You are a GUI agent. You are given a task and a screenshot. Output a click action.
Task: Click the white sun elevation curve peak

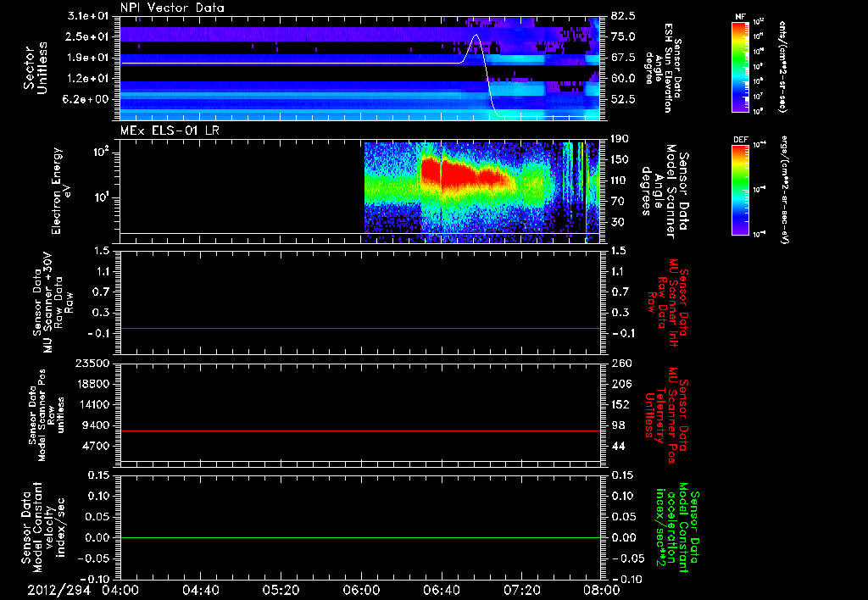pyautogui.click(x=476, y=36)
